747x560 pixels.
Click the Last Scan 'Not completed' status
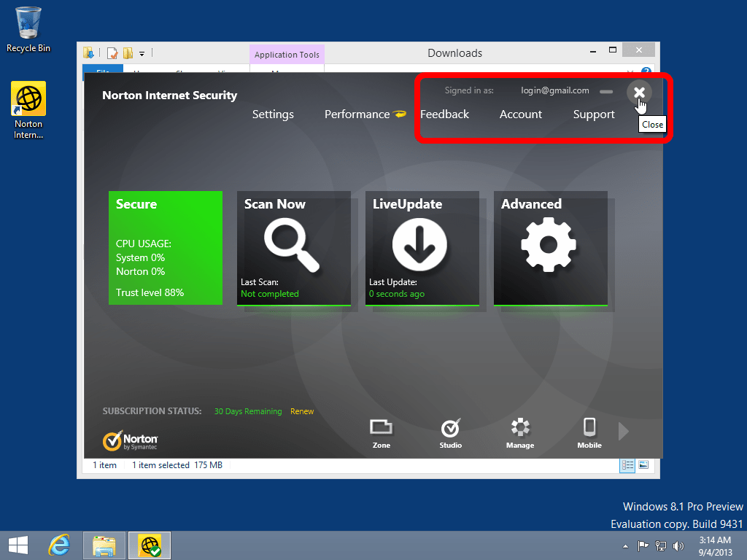[x=270, y=294]
